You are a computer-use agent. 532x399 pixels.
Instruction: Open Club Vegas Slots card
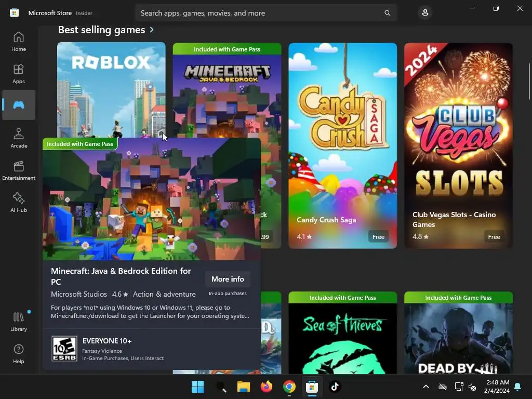pyautogui.click(x=458, y=145)
